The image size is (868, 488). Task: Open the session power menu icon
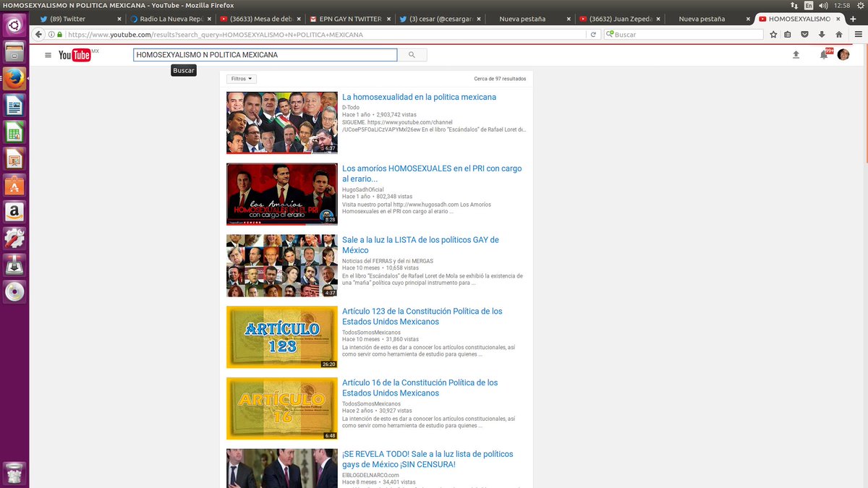(859, 5)
